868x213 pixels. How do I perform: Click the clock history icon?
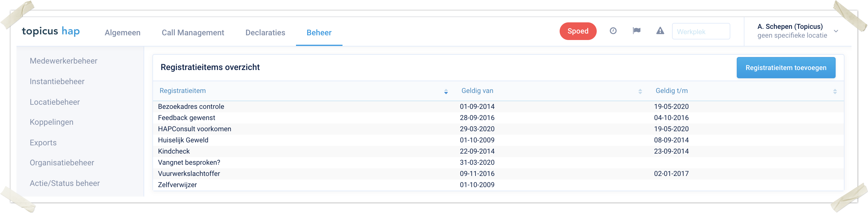tap(613, 31)
